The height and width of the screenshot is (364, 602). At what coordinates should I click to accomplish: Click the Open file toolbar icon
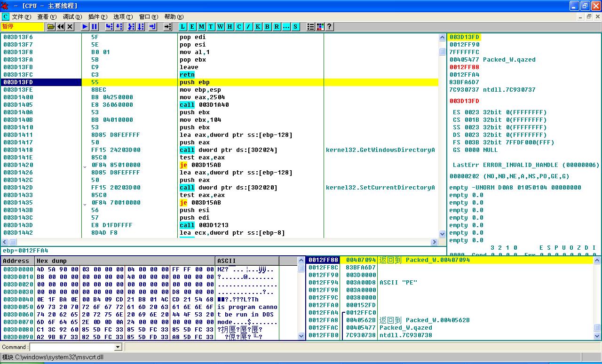(x=51, y=27)
